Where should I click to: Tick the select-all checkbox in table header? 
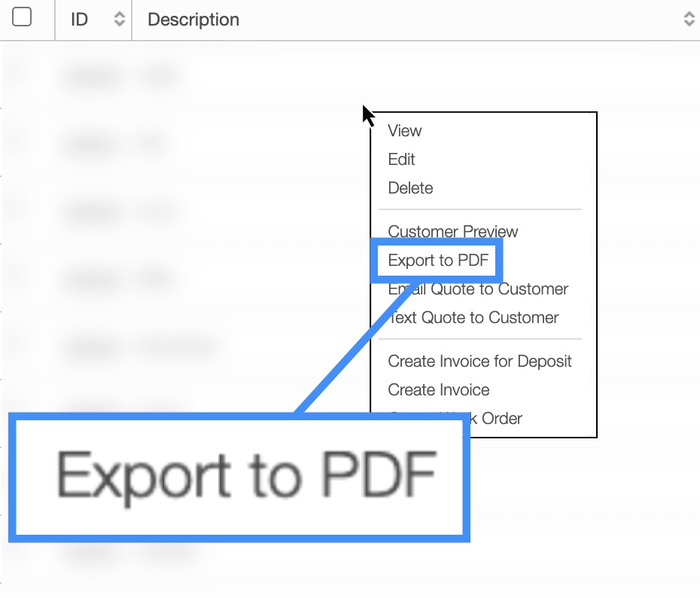coord(23,17)
